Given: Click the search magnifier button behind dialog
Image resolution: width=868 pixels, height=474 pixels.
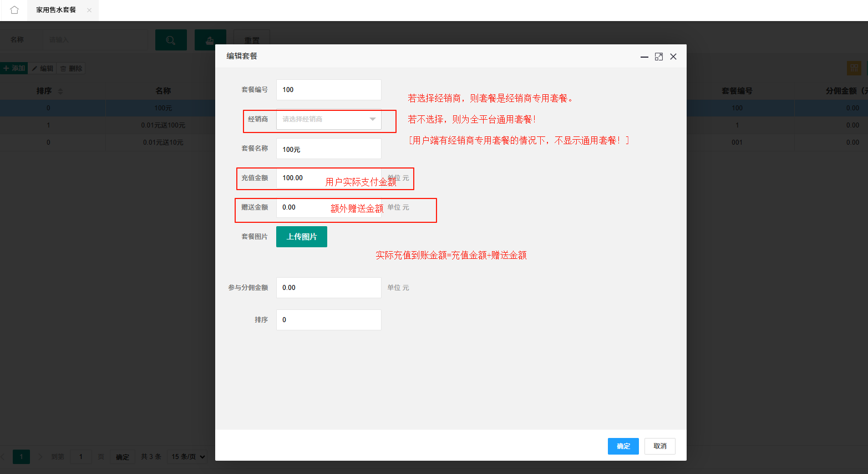Looking at the screenshot, I should point(171,40).
